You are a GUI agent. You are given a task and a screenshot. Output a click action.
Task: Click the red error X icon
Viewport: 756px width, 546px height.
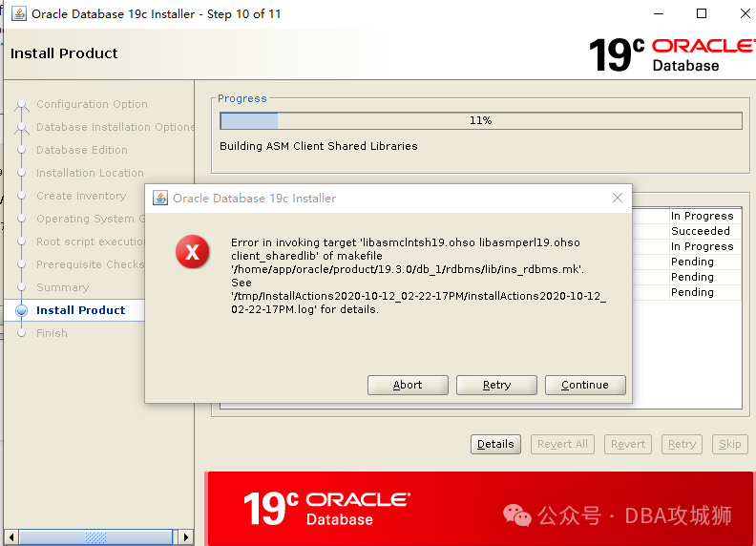pos(193,252)
